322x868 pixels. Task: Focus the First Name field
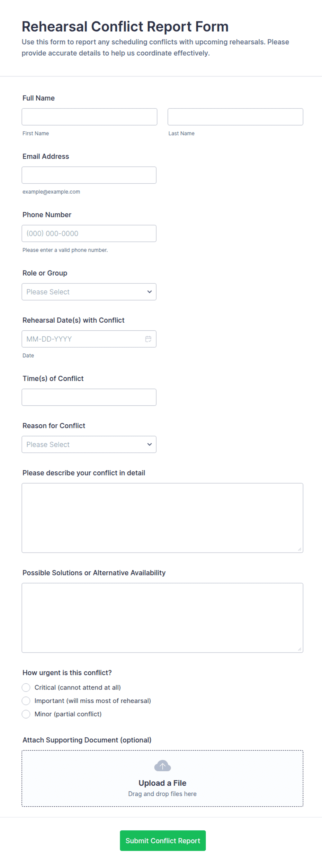pos(89,117)
